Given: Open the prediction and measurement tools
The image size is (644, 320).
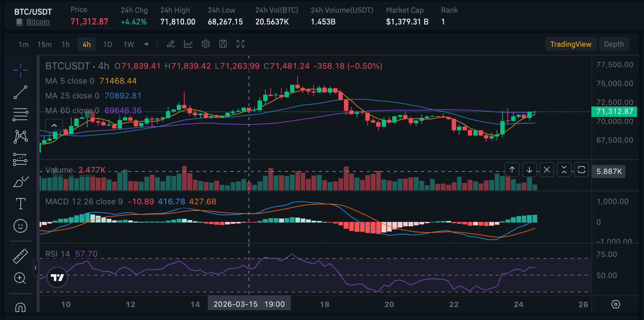Looking at the screenshot, I should pos(20,159).
